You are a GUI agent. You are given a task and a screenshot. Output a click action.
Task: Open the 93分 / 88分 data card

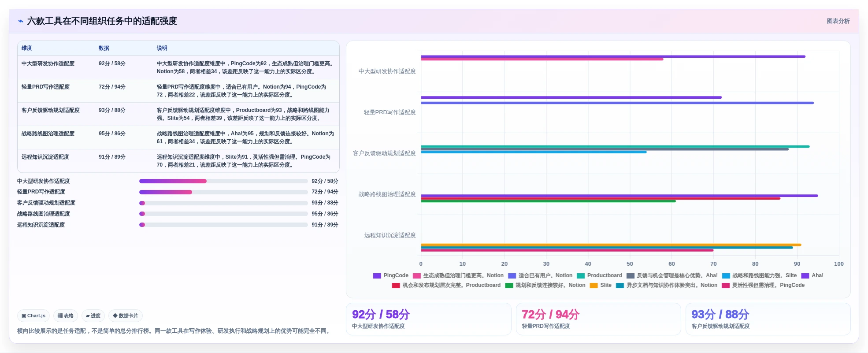[x=768, y=319]
